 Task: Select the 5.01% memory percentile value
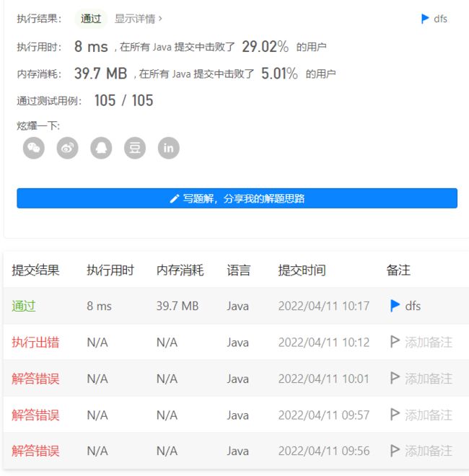(x=279, y=74)
